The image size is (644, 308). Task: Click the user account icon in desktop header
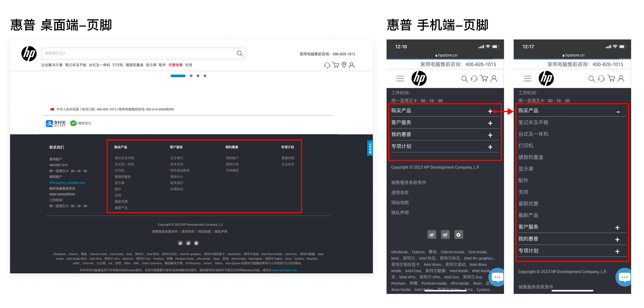[x=352, y=65]
